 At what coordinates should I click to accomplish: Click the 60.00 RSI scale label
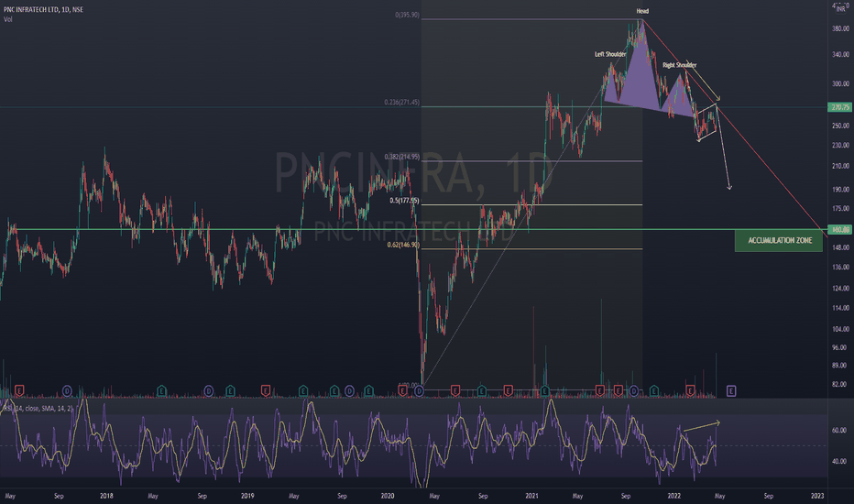838,431
